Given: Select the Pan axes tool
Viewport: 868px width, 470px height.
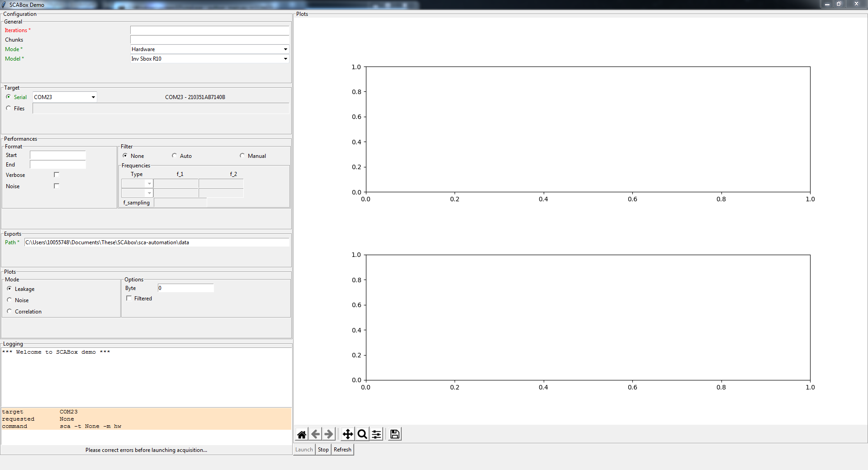Looking at the screenshot, I should click(x=347, y=434).
